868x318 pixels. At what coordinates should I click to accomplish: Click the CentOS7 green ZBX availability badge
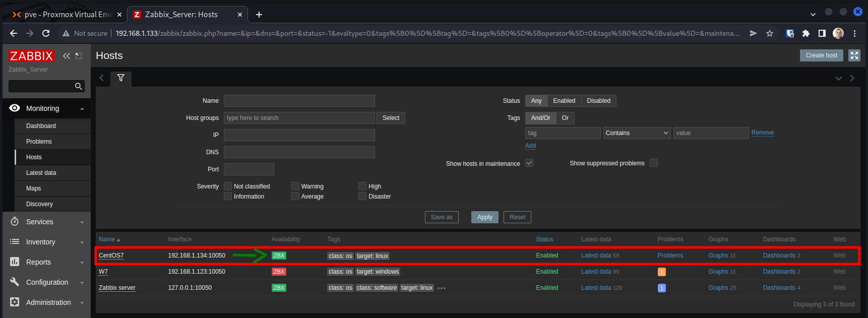click(x=279, y=256)
